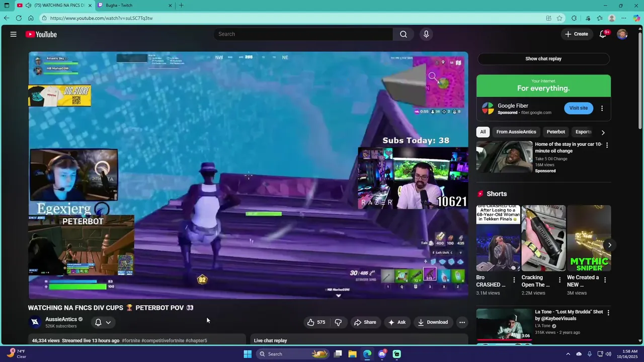Open AussieAntics subscription notification dropdown
The image size is (644, 362).
[x=103, y=322]
